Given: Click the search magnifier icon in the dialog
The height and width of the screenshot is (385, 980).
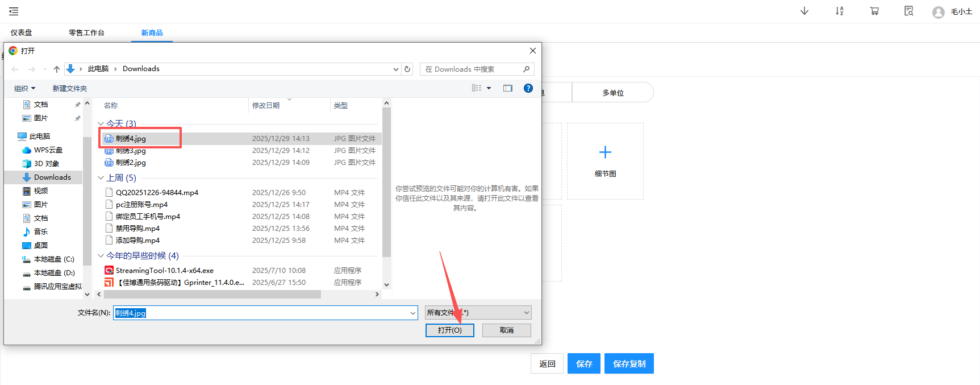Looking at the screenshot, I should (x=526, y=69).
